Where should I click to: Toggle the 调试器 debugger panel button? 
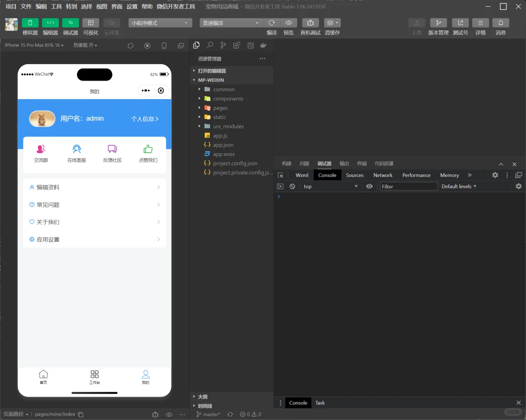70,23
